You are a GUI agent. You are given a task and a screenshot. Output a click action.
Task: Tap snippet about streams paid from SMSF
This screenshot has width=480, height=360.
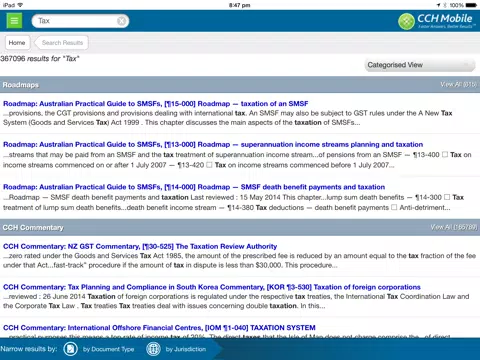(x=237, y=160)
